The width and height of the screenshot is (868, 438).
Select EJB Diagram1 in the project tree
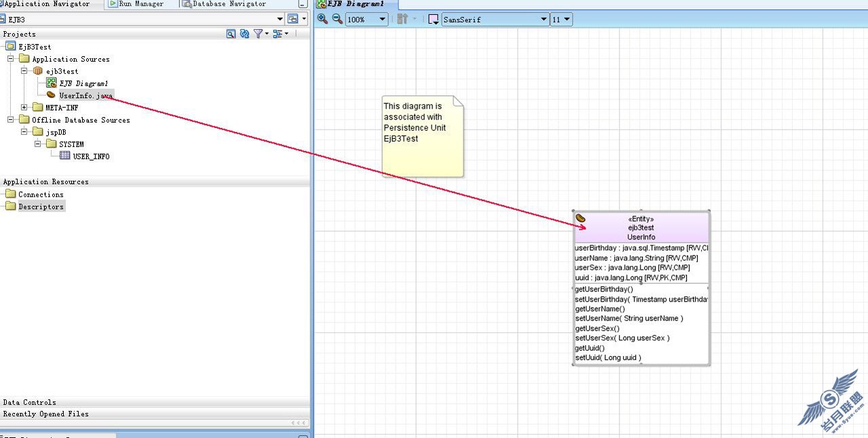click(83, 83)
